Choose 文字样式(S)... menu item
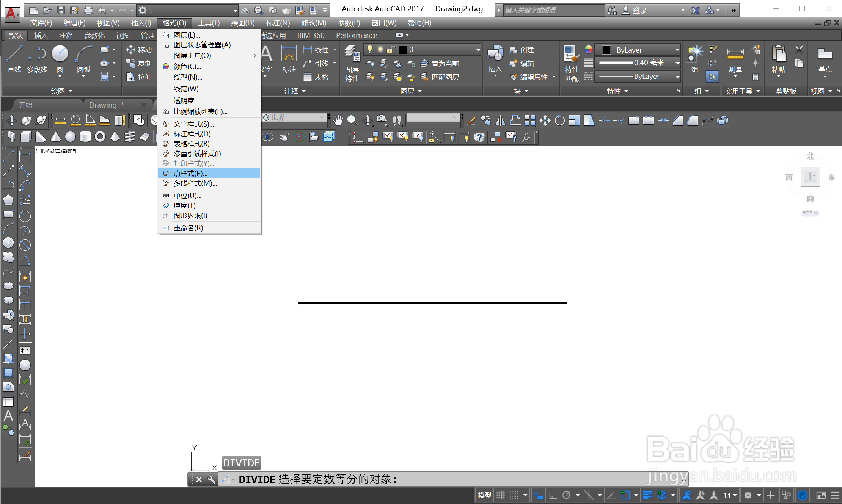This screenshot has width=842, height=504. tap(209, 124)
